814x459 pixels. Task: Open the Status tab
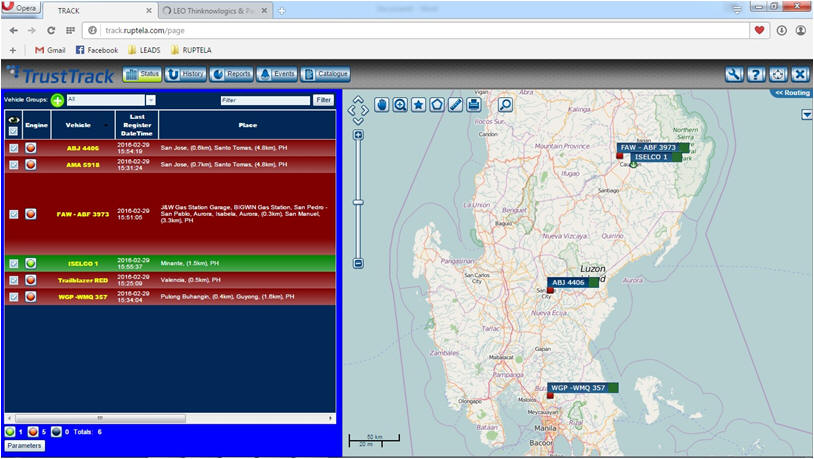click(142, 74)
